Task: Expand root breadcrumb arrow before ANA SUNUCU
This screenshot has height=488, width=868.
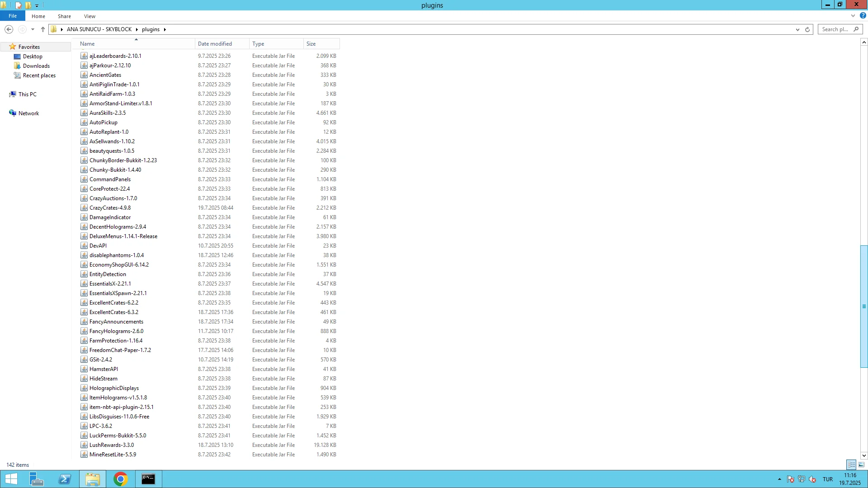Action: 61,29
